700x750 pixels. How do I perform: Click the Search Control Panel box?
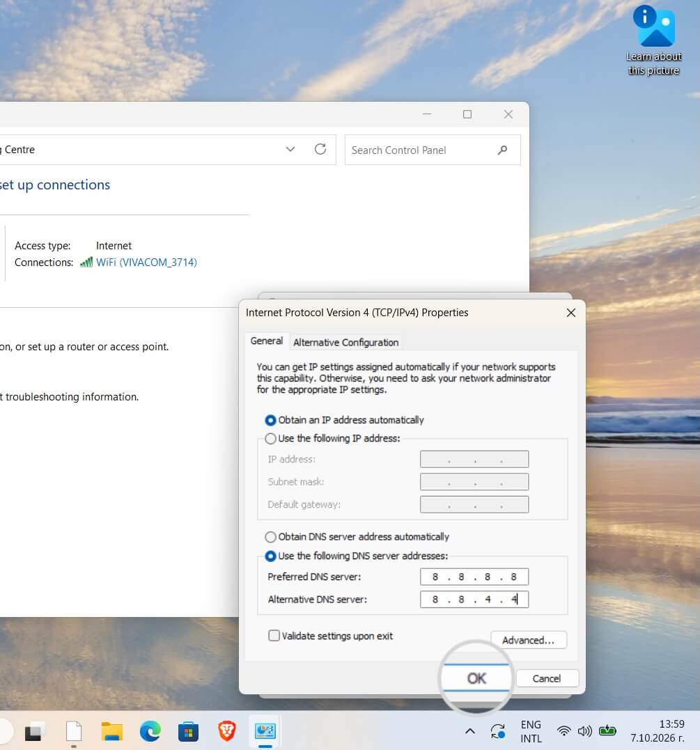(433, 150)
